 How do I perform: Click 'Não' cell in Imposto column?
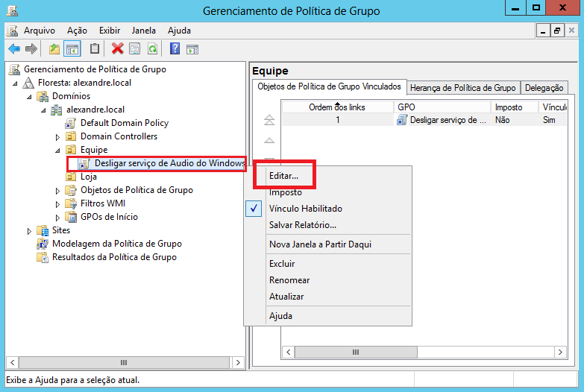click(503, 120)
